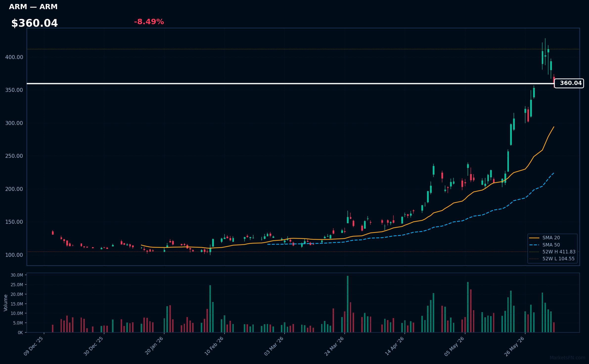Click the "26 May '26" date label
This screenshot has height=364, width=589.
click(x=515, y=346)
